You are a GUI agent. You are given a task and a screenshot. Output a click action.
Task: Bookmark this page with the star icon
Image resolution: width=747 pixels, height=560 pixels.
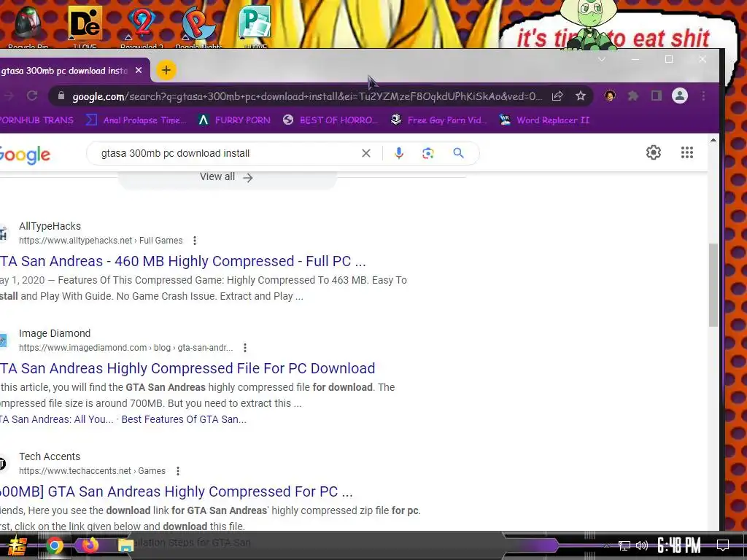tap(580, 96)
